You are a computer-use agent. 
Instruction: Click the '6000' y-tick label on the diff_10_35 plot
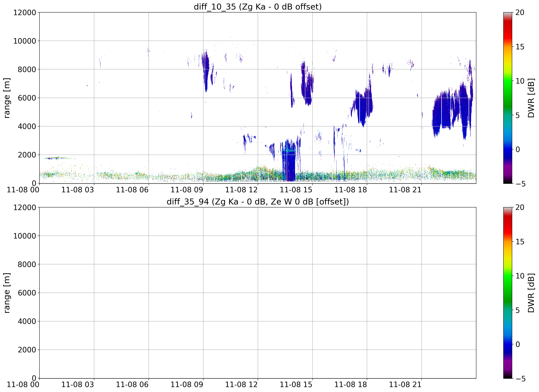click(x=27, y=98)
